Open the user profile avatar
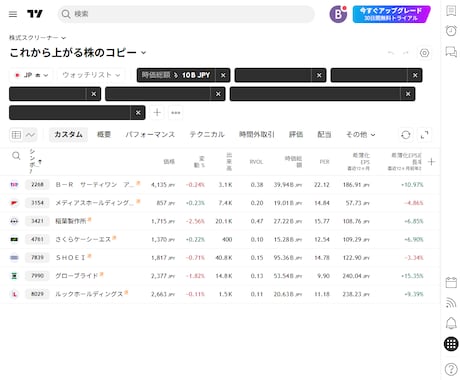 pyautogui.click(x=338, y=14)
